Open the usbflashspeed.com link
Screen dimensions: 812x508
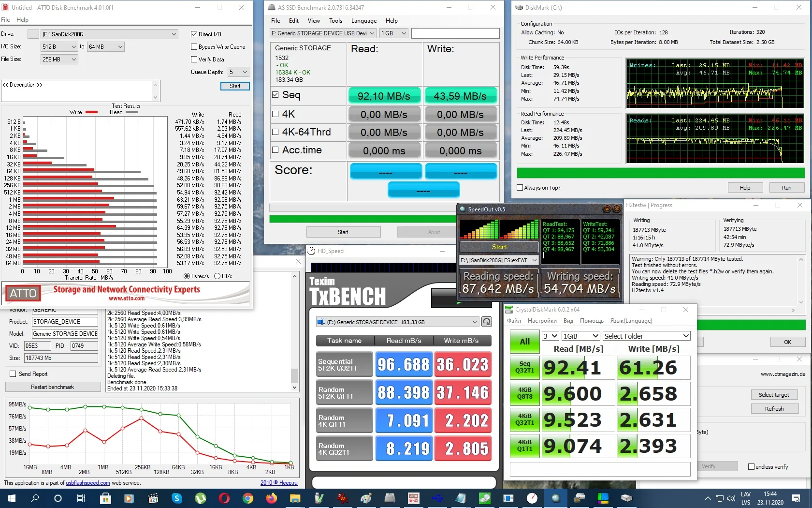(x=88, y=483)
